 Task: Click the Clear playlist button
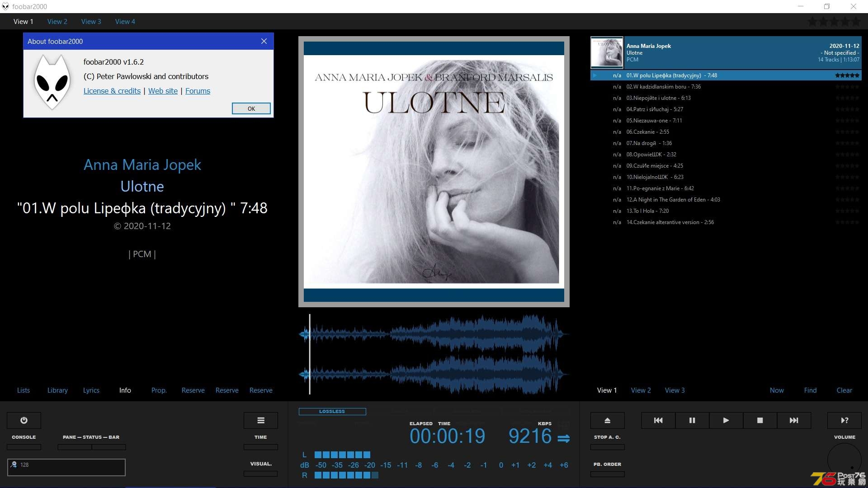pyautogui.click(x=844, y=390)
